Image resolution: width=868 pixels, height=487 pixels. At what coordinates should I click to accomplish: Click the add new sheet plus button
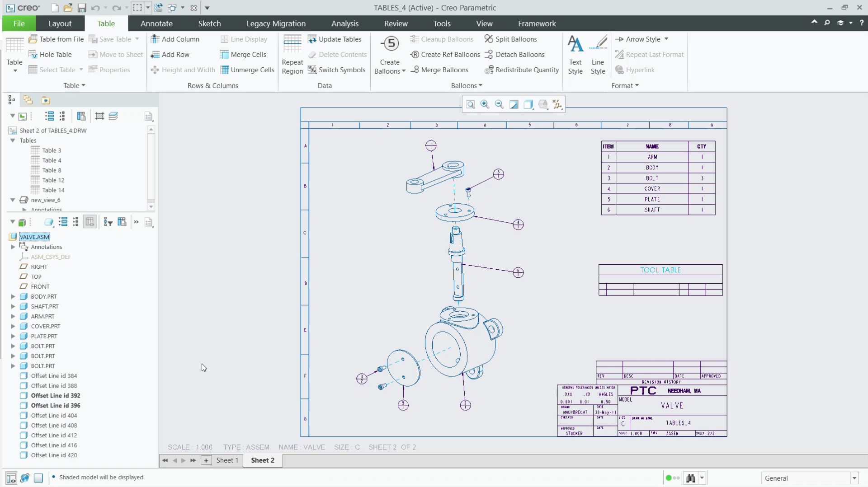point(206,460)
